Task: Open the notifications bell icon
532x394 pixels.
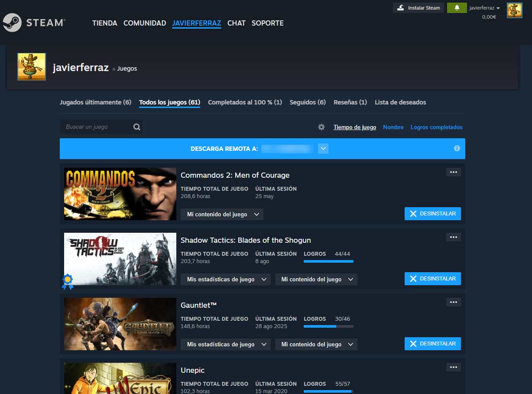Action: tap(457, 8)
